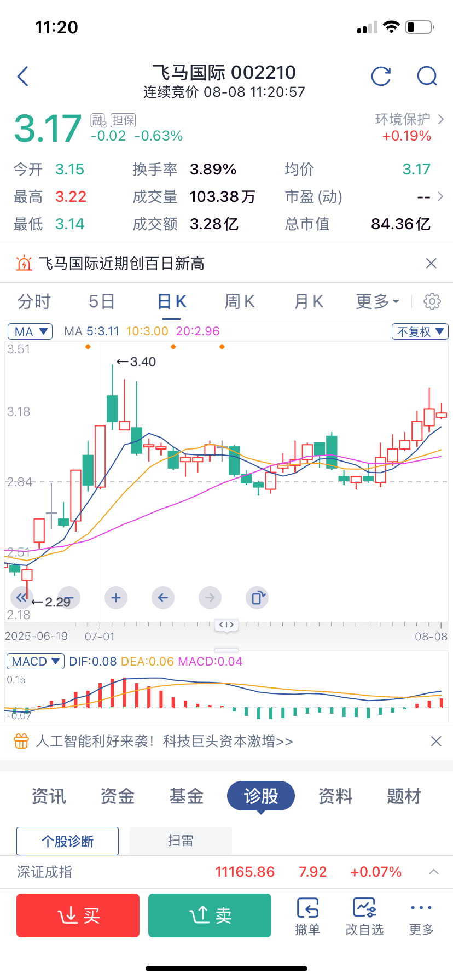Jump to earliest candles double-arrow button
This screenshot has width=453, height=980.
[21, 598]
